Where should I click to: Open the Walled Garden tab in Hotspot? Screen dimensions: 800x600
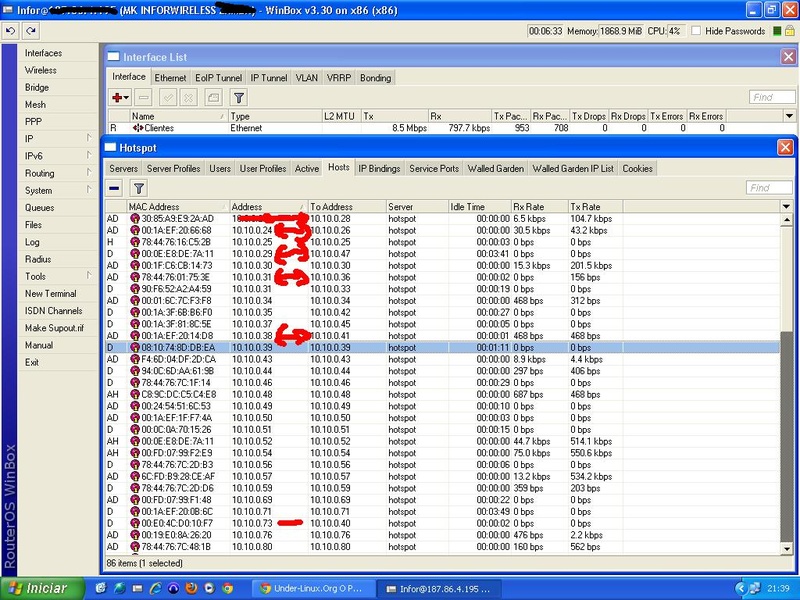coord(495,169)
